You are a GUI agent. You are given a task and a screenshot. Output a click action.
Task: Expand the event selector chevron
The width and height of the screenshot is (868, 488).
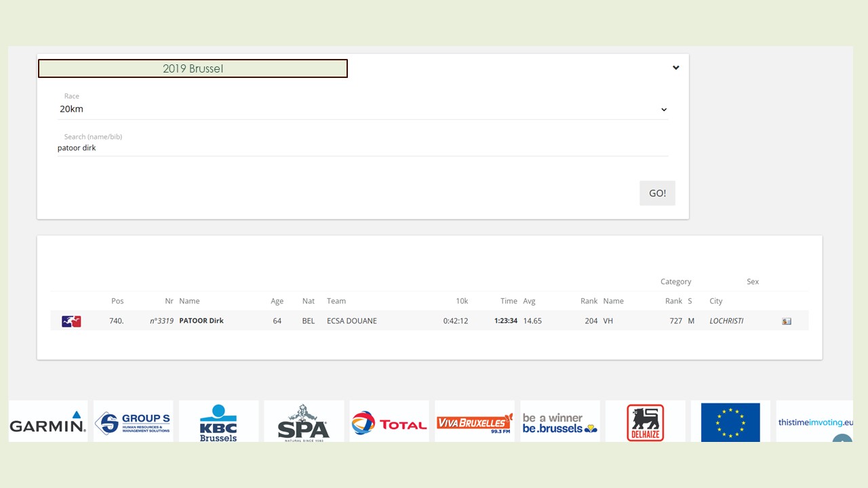675,68
